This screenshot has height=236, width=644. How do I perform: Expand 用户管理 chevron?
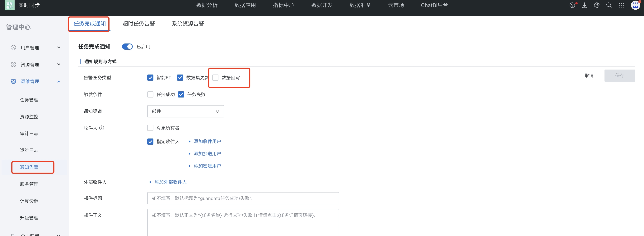[x=59, y=48]
